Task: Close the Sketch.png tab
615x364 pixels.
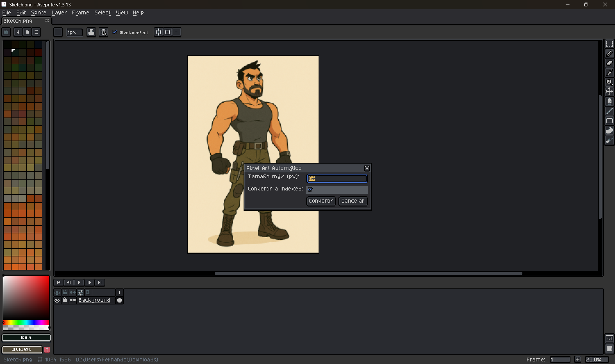Action: (47, 20)
